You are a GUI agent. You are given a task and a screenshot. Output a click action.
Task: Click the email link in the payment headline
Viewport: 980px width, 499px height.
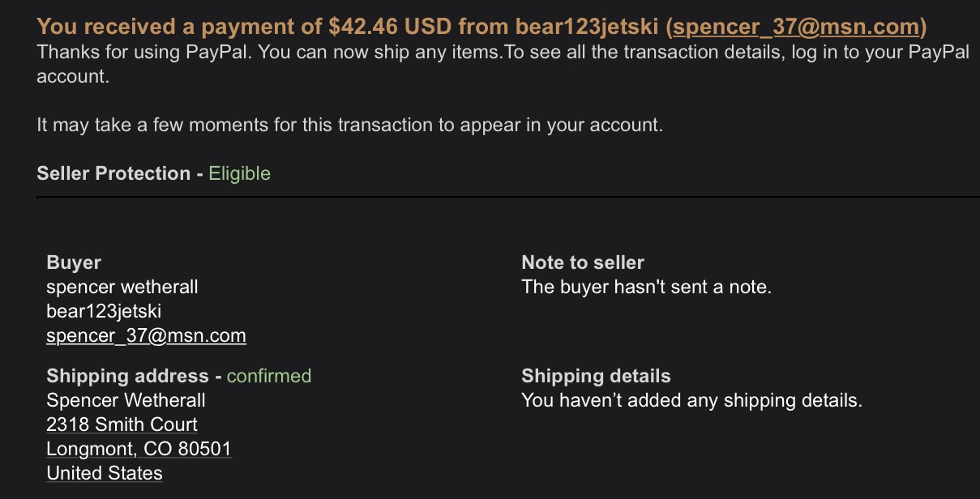pyautogui.click(x=797, y=27)
